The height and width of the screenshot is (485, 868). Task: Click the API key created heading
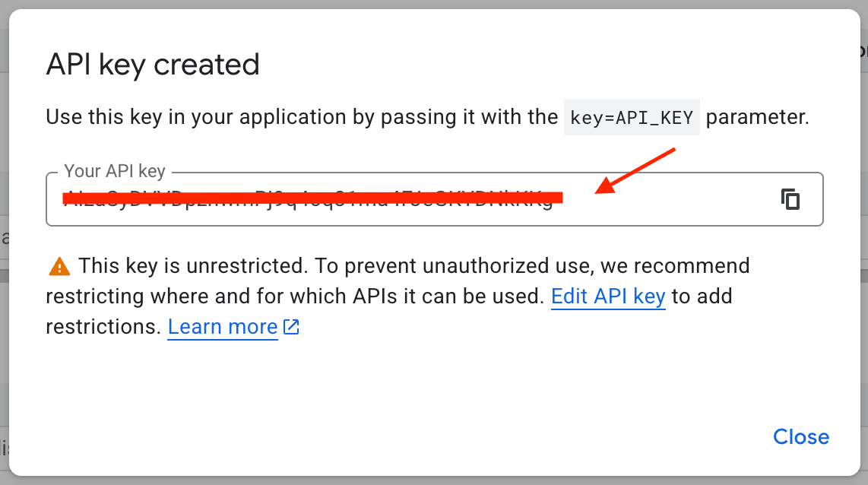click(153, 65)
